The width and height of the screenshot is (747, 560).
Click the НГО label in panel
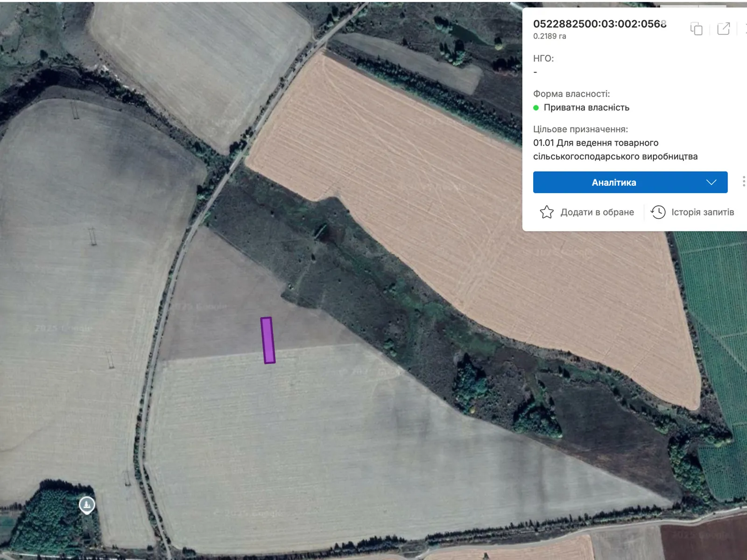click(x=543, y=58)
